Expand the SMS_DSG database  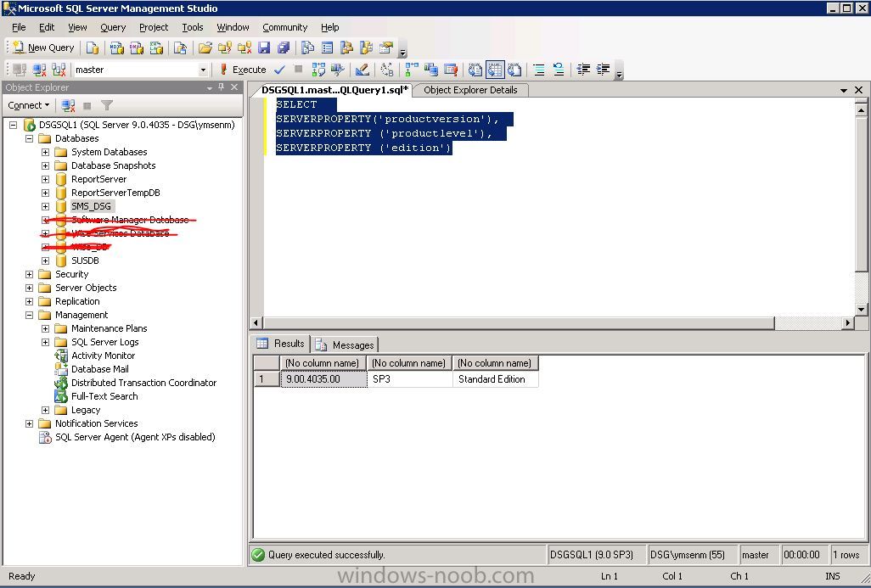point(46,206)
